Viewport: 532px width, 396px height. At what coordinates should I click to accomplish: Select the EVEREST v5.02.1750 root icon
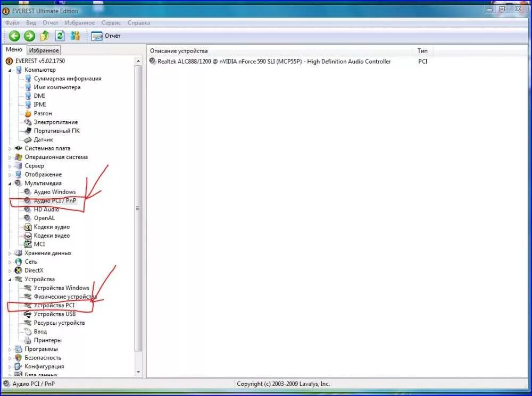(x=9, y=61)
